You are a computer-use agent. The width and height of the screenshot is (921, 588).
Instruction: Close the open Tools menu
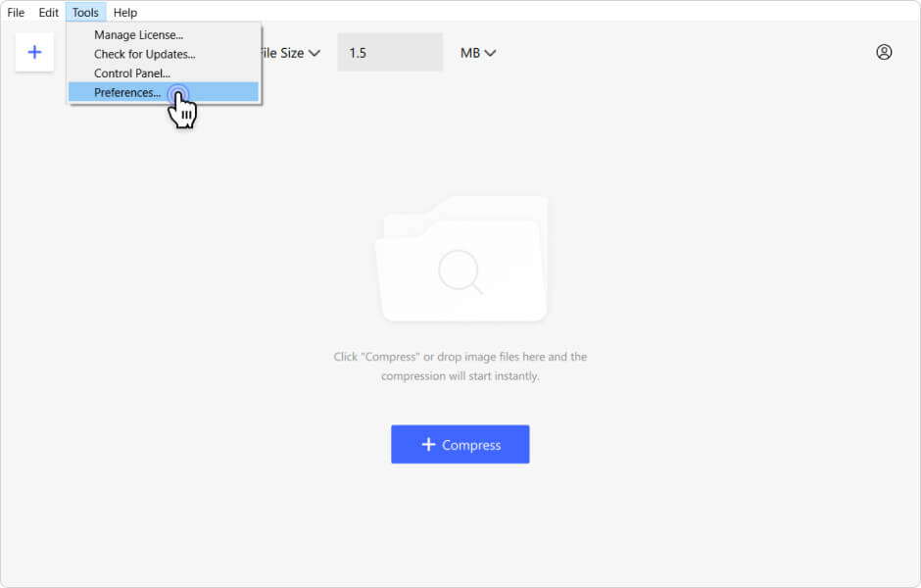click(85, 13)
